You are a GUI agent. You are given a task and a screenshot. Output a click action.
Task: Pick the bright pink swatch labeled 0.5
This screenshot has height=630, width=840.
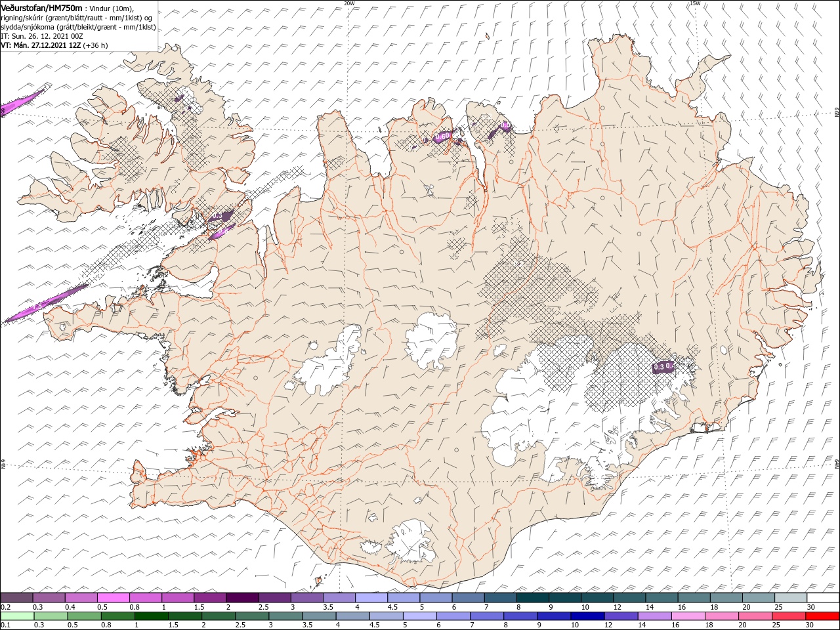pos(113,598)
